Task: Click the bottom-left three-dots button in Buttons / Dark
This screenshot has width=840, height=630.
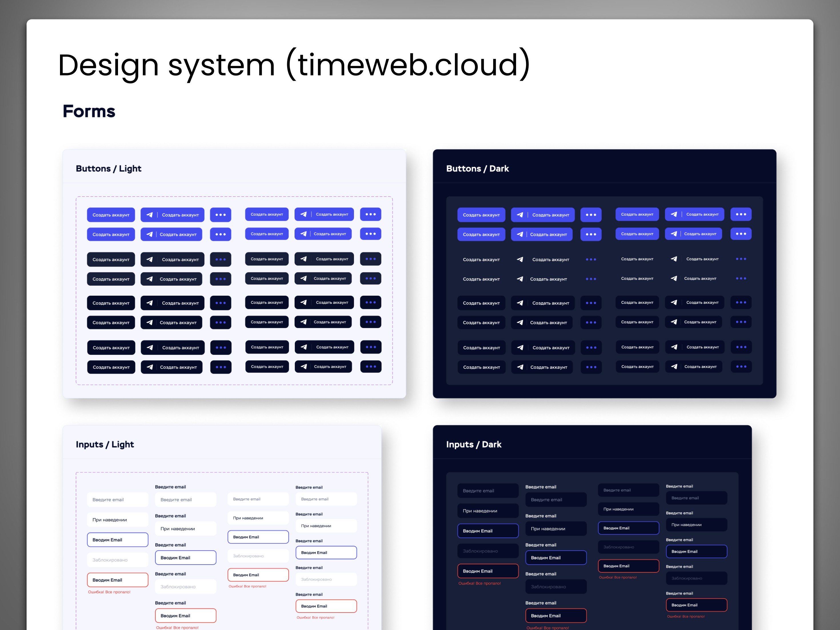Action: (591, 367)
